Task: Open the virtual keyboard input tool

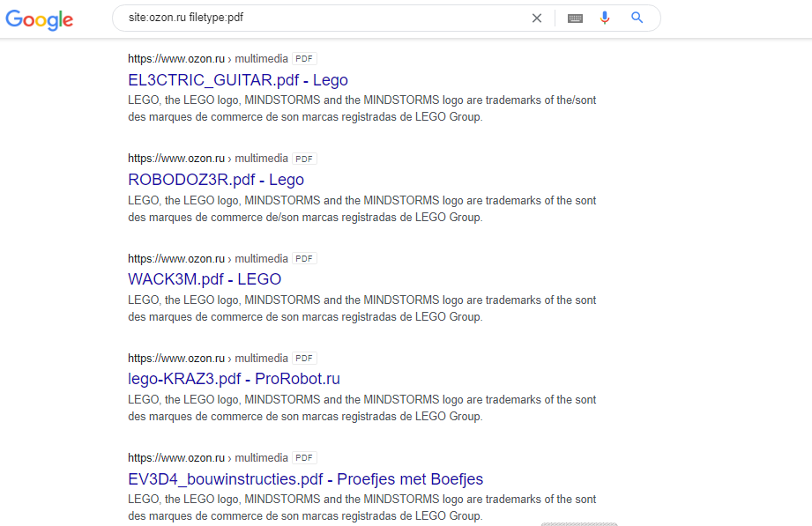Action: click(x=575, y=19)
